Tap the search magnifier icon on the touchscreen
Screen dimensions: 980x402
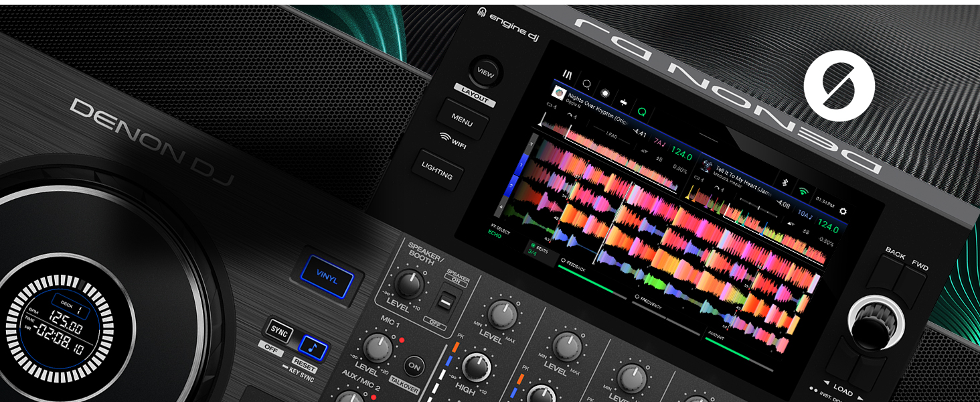[587, 84]
